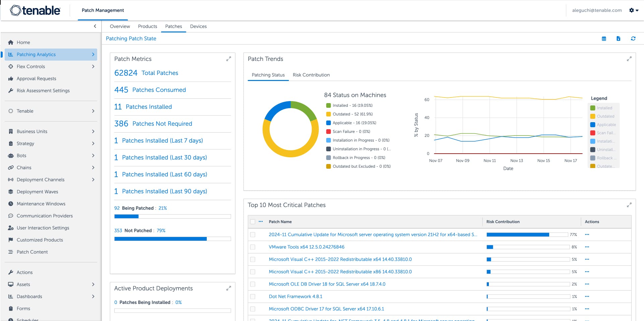The height and width of the screenshot is (321, 644).
Task: Open the Devices tab
Action: coord(198,26)
